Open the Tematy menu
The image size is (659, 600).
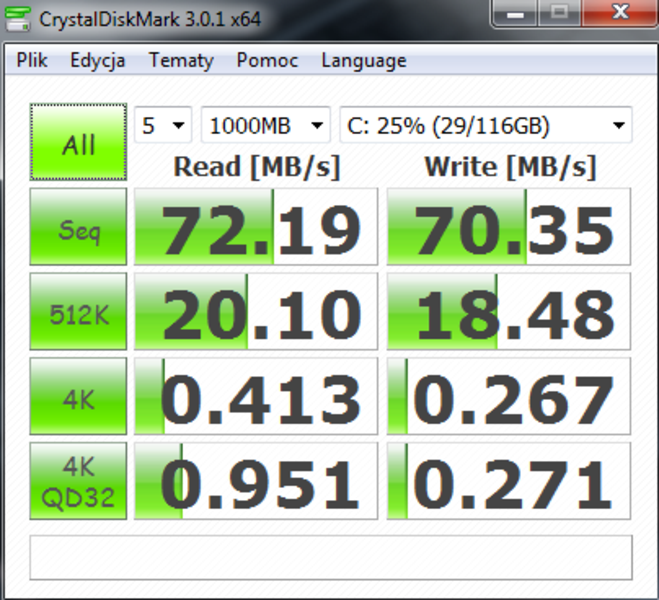coord(181,60)
